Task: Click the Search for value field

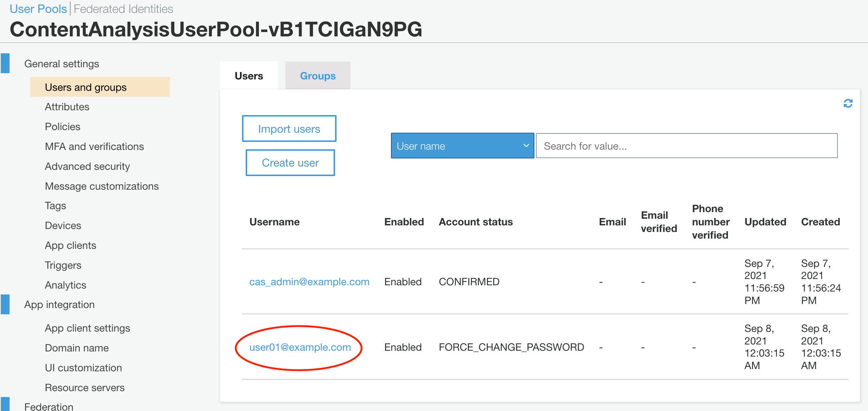Action: (x=686, y=146)
